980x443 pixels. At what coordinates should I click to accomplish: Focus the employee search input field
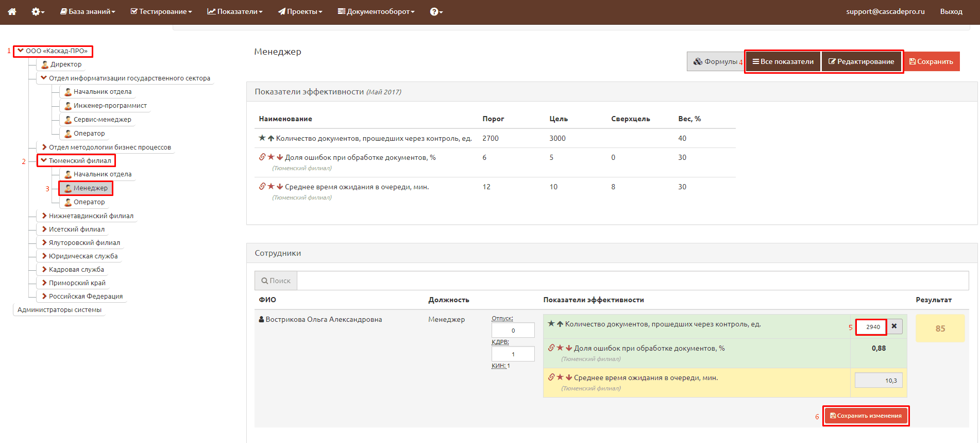point(633,281)
